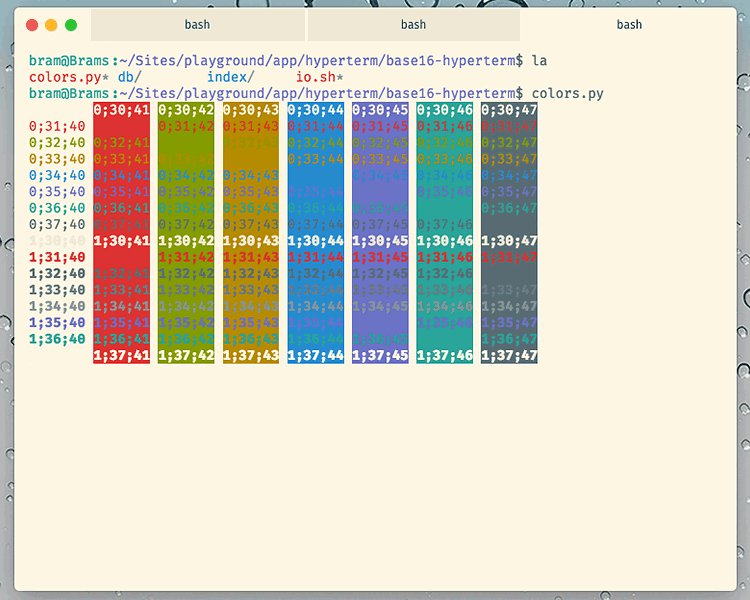
Task: Maximize the terminal with the green button
Action: [x=71, y=25]
